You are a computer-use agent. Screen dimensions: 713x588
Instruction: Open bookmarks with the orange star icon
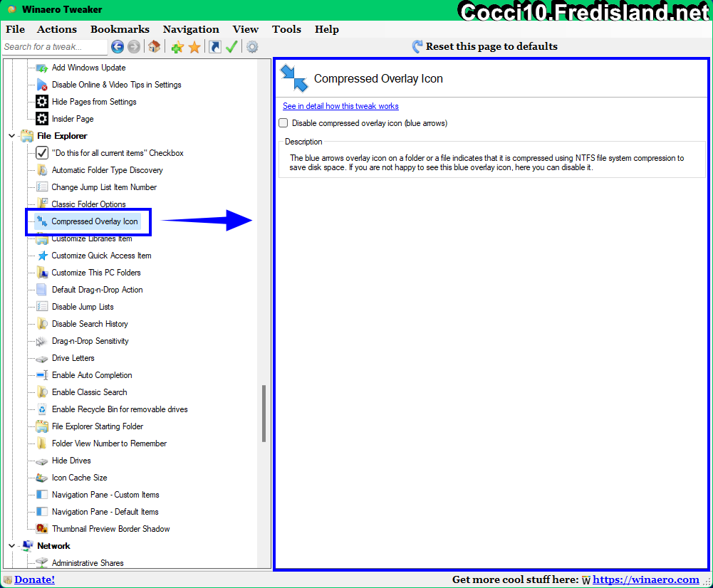click(x=194, y=47)
